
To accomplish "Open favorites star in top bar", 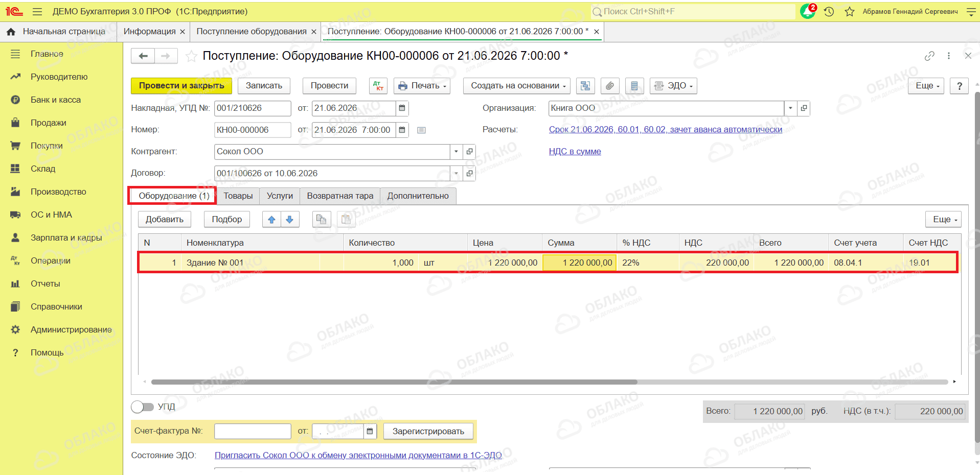I will pos(850,11).
